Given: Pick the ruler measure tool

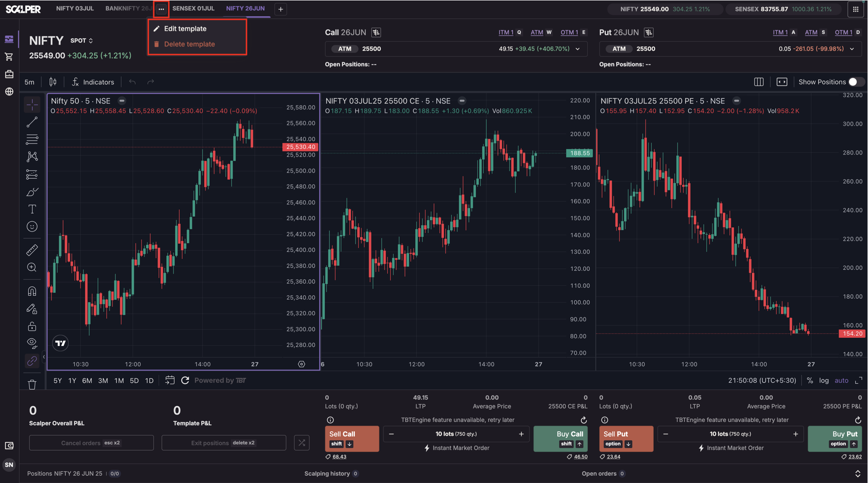Looking at the screenshot, I should (32, 250).
